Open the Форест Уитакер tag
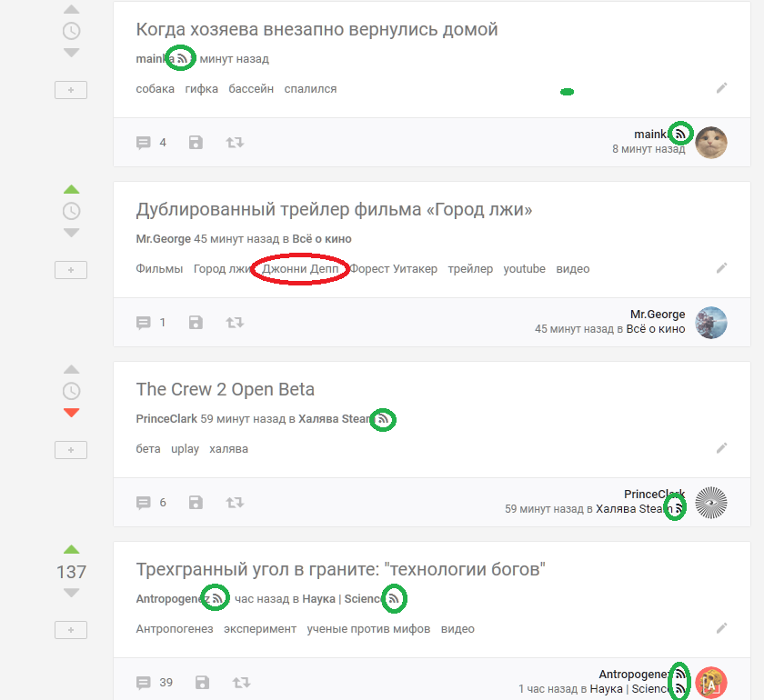This screenshot has width=764, height=700. [394, 269]
